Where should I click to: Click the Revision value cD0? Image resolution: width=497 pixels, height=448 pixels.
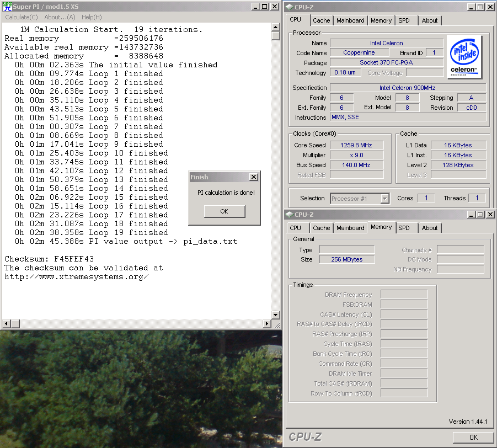tap(471, 108)
